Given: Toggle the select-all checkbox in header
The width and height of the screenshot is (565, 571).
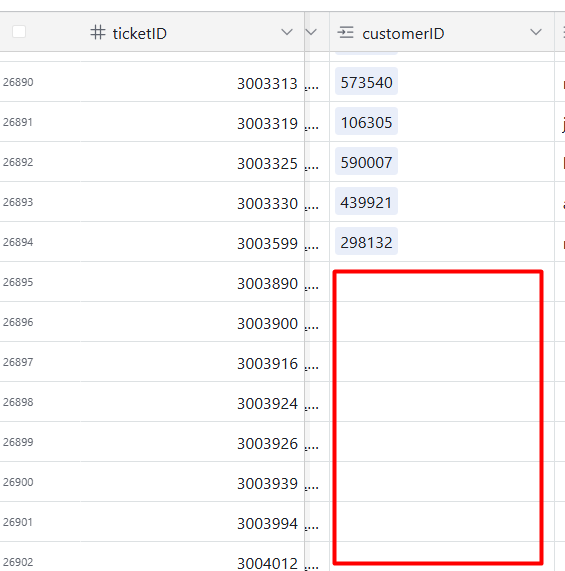Looking at the screenshot, I should (x=19, y=32).
